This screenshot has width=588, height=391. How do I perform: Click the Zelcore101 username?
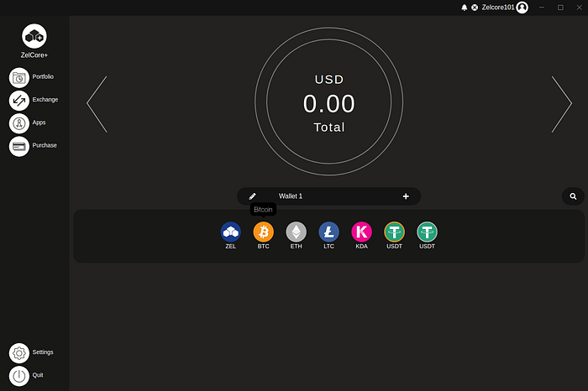[498, 8]
